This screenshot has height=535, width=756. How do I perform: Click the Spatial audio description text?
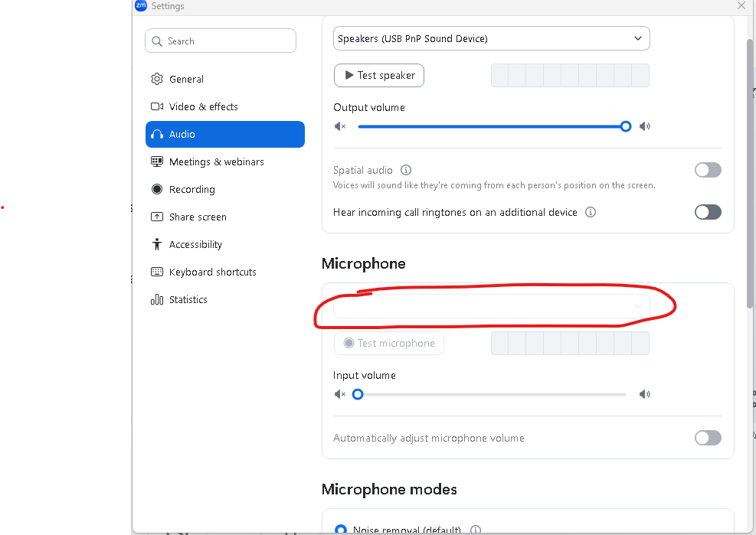[x=494, y=185]
